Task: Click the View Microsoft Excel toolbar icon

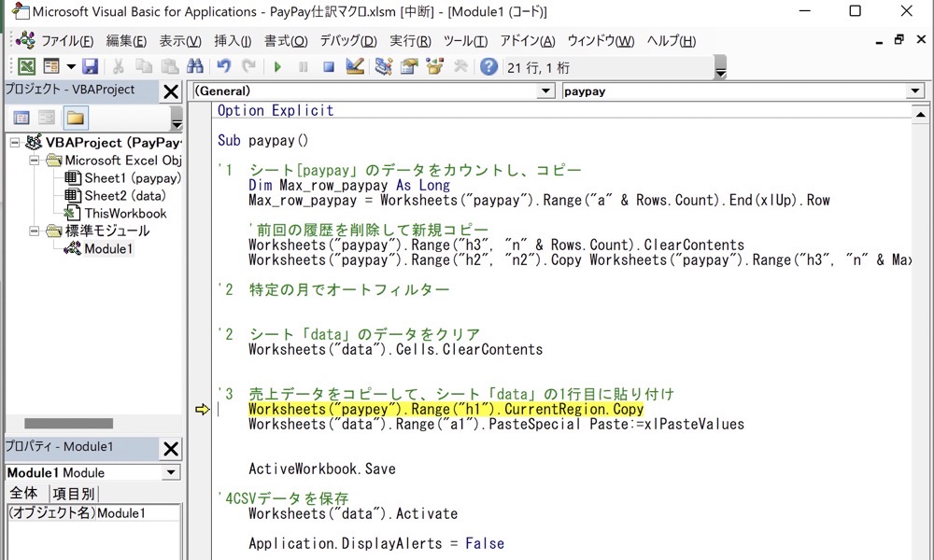Action: click(x=26, y=66)
